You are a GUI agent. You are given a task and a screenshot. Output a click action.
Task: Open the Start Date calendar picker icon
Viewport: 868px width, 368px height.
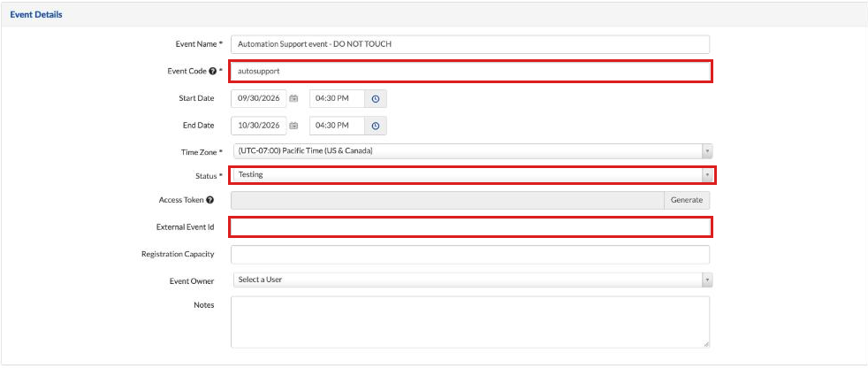[293, 98]
